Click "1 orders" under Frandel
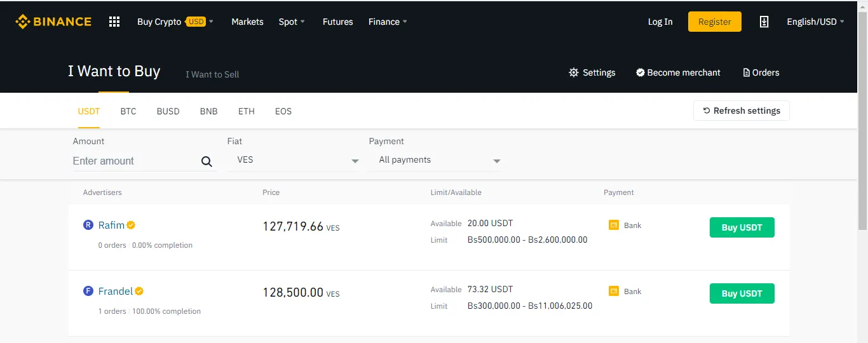Screen dimensions: 868x343 112,311
